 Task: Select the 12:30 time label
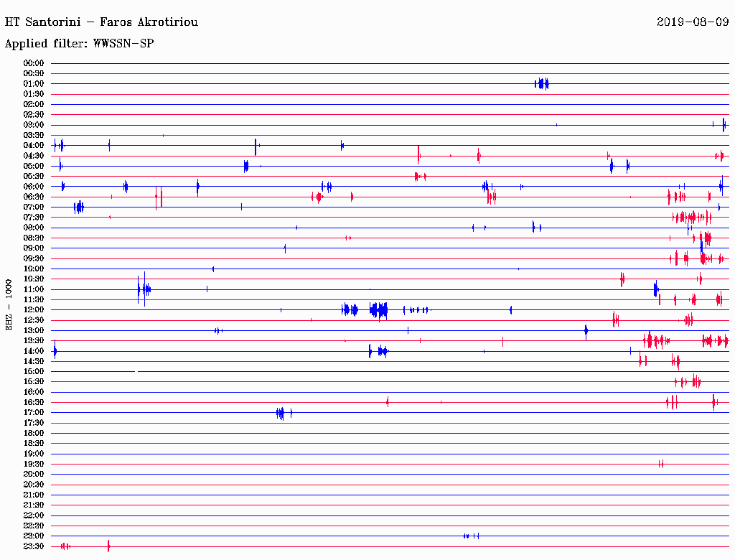tap(34, 320)
